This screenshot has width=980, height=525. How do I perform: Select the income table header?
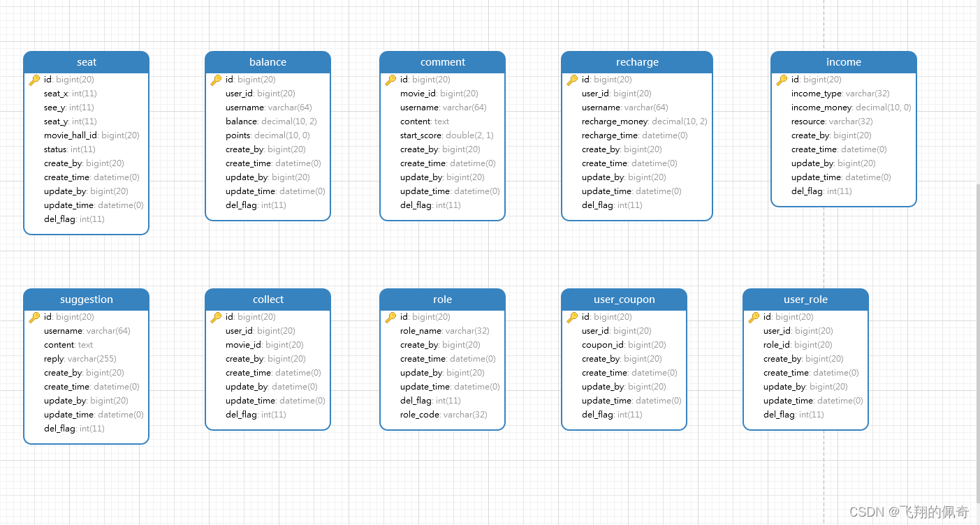point(844,62)
